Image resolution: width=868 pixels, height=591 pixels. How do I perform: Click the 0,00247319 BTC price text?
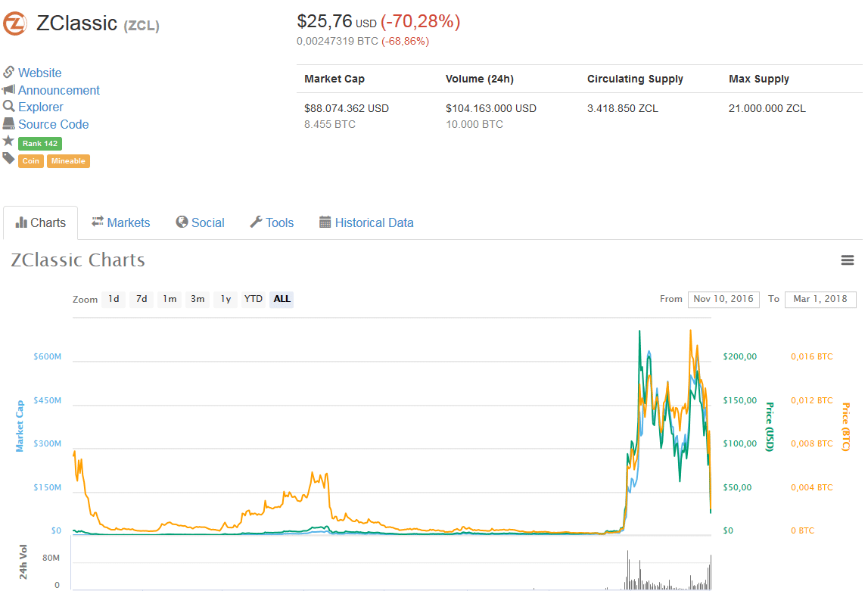[x=337, y=42]
